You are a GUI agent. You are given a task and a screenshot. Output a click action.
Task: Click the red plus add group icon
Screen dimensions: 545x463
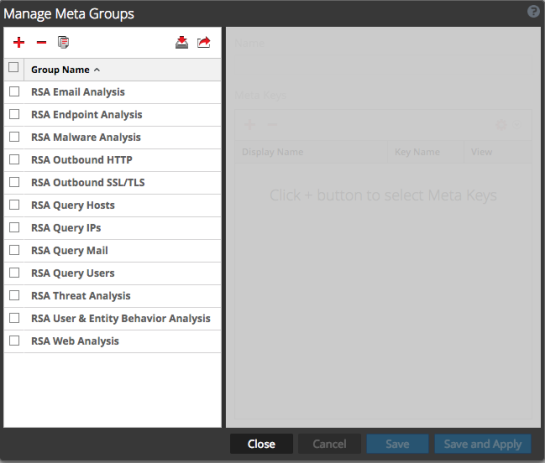coord(19,42)
